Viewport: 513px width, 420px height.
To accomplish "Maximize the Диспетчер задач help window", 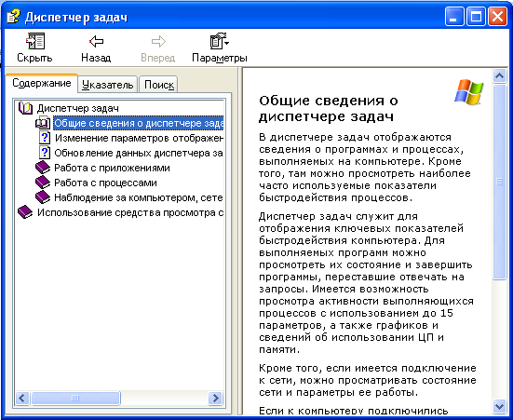I will [476, 16].
